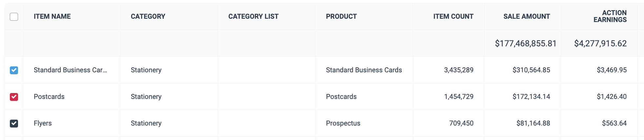Uncheck the Flyers row checkbox
Image resolution: width=644 pixels, height=140 pixels.
coord(14,124)
